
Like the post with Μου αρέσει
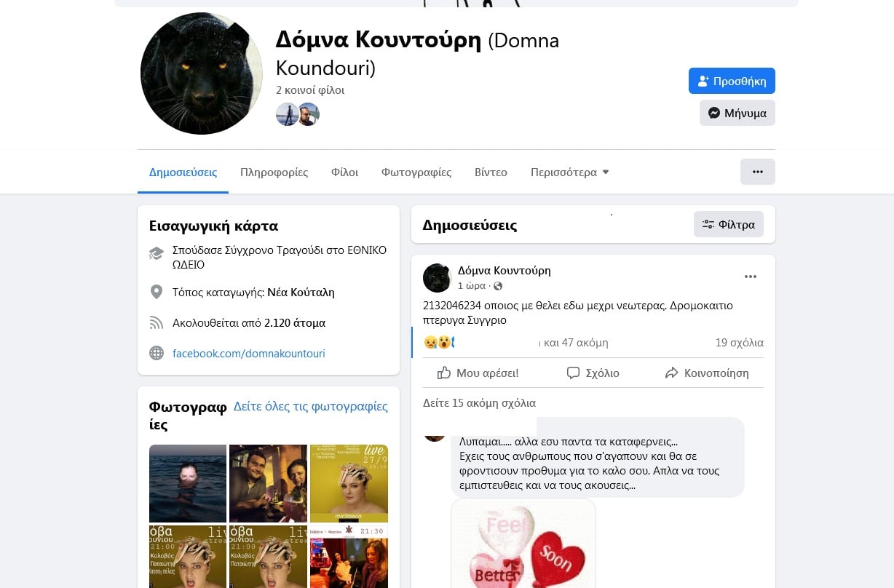478,373
